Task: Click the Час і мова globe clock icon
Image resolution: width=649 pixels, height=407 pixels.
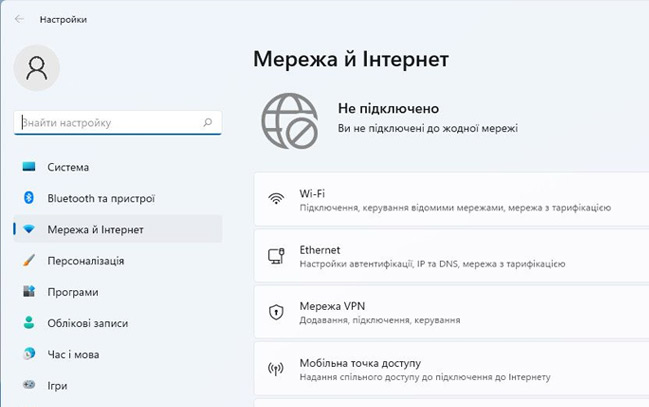Action: (x=29, y=354)
